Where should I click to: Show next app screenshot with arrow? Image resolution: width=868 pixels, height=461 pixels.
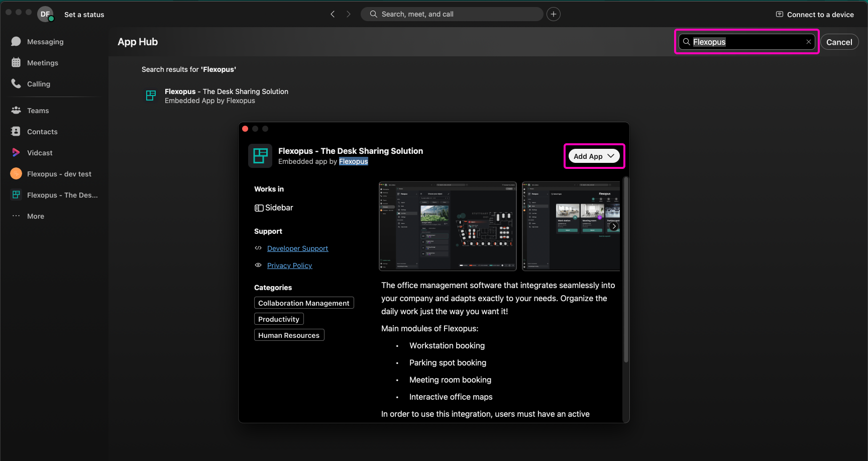(614, 226)
